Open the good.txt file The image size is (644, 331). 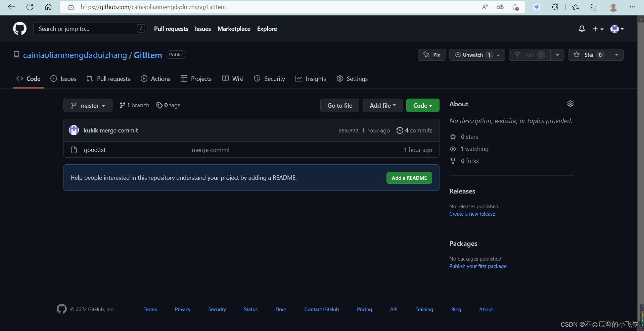95,150
